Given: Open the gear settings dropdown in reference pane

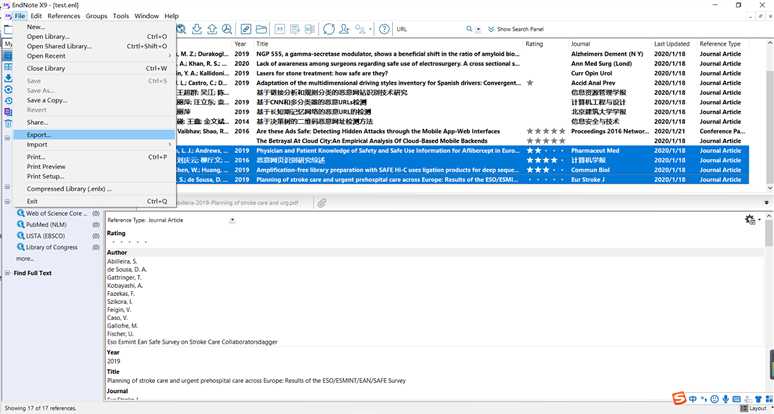Looking at the screenshot, I should click(752, 220).
